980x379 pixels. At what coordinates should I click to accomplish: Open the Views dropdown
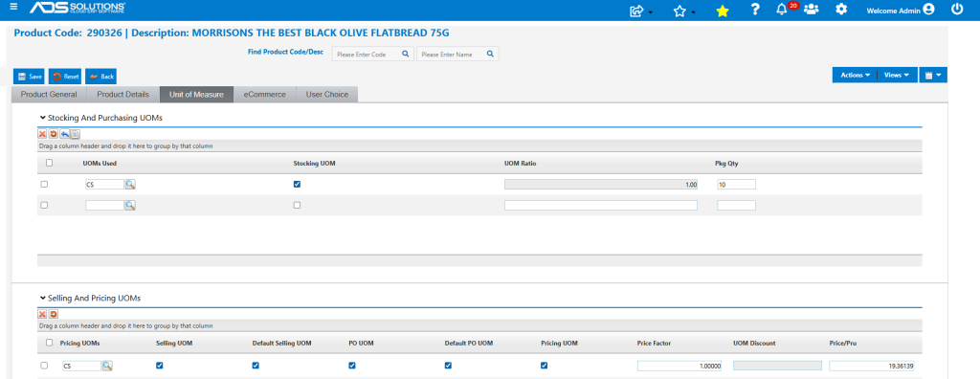pos(897,75)
